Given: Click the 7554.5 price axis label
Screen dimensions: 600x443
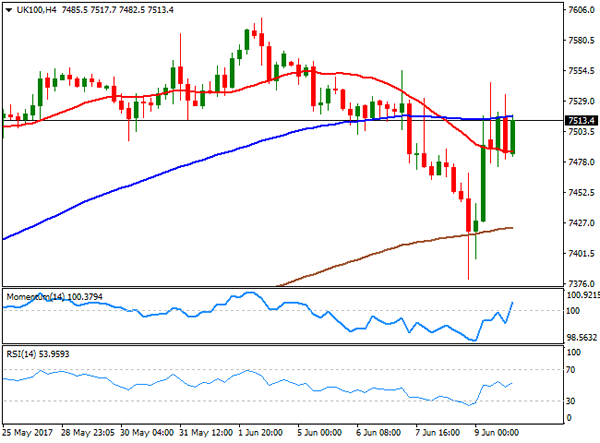Looking at the screenshot, I should tap(581, 71).
